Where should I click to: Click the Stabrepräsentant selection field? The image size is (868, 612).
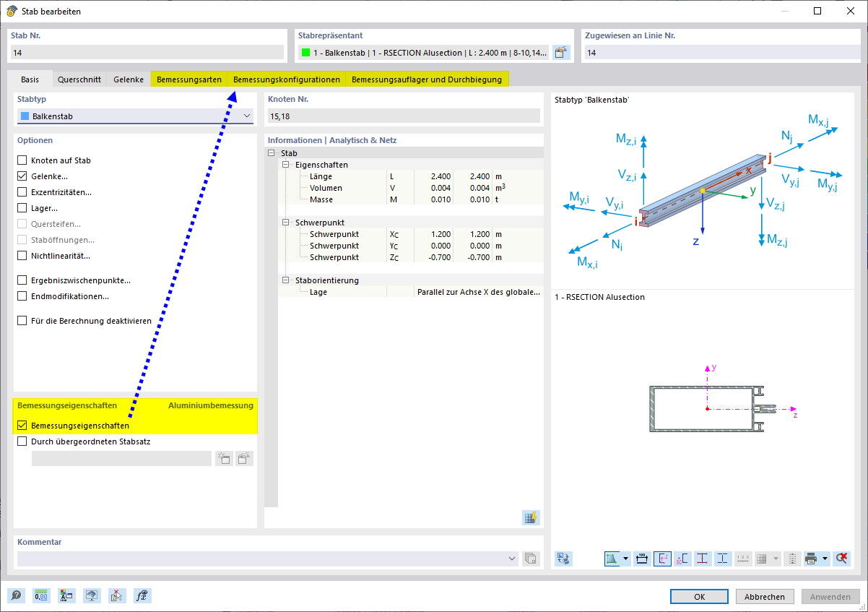pos(424,52)
